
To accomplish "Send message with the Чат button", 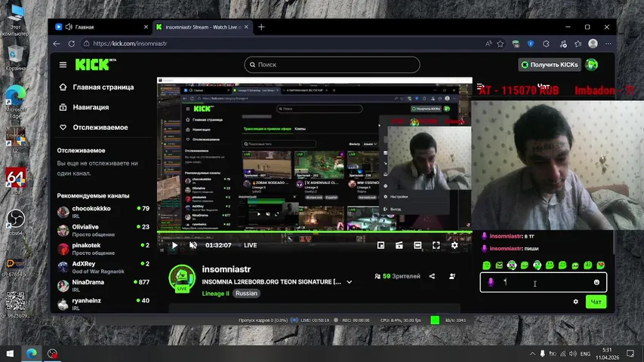I will (596, 302).
